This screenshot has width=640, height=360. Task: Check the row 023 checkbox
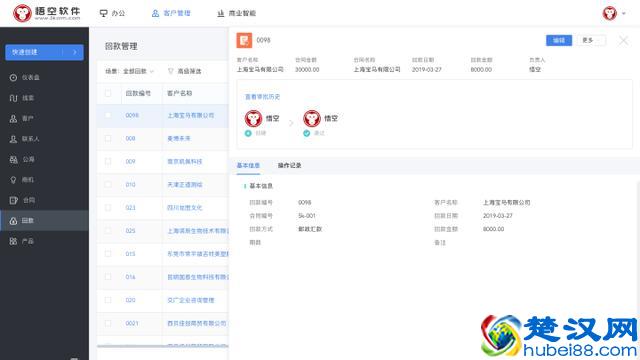[108, 208]
